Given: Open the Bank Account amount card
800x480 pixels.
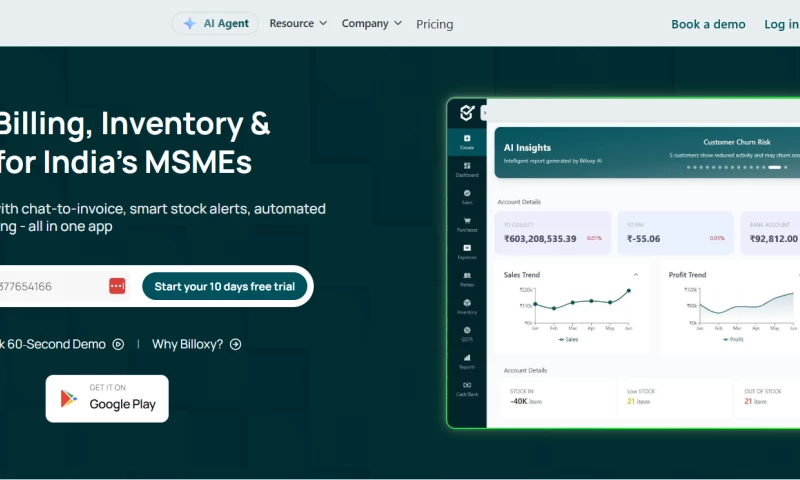Looking at the screenshot, I should (x=770, y=233).
